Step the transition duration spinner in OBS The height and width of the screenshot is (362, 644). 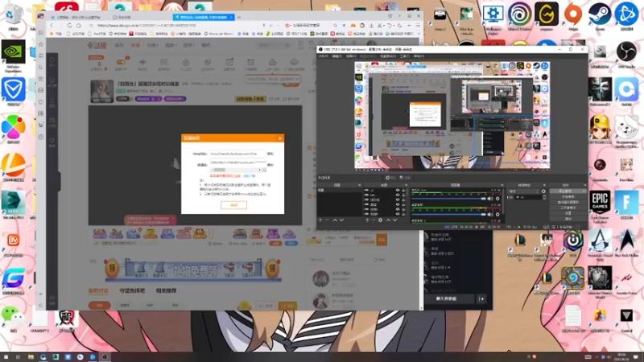pyautogui.click(x=544, y=197)
